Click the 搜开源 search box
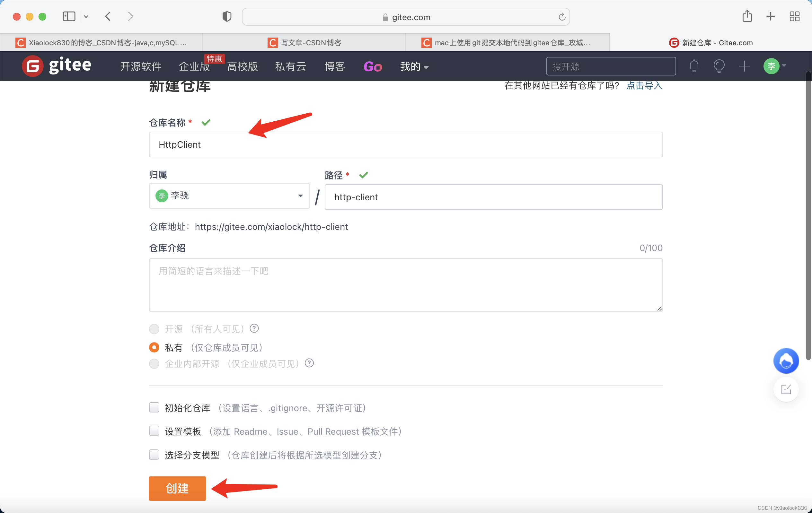The image size is (812, 513). click(611, 66)
